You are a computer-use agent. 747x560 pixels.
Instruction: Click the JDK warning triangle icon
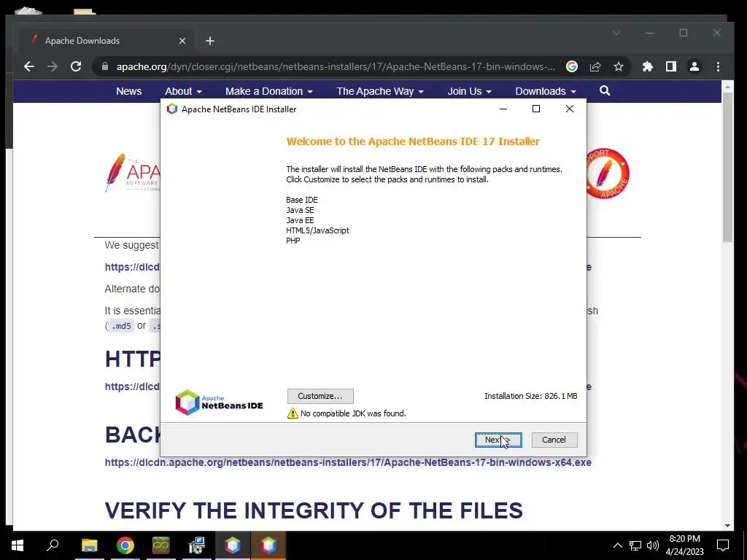pyautogui.click(x=293, y=413)
